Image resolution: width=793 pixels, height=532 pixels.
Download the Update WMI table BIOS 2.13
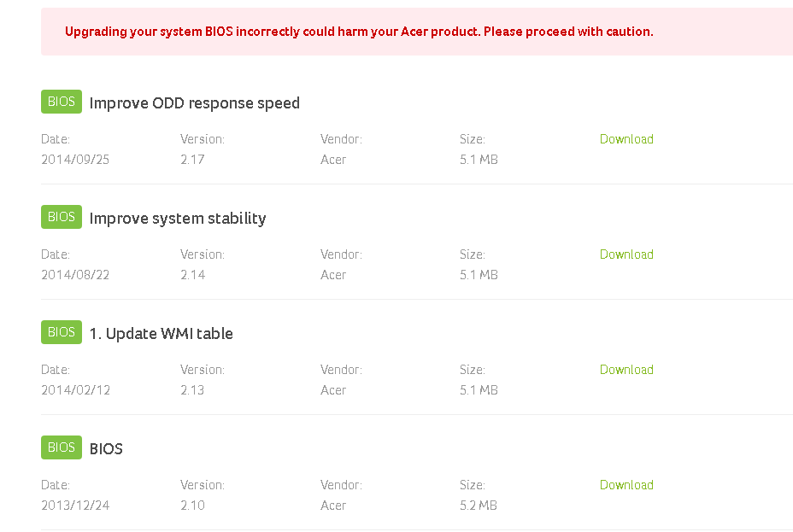tap(626, 370)
